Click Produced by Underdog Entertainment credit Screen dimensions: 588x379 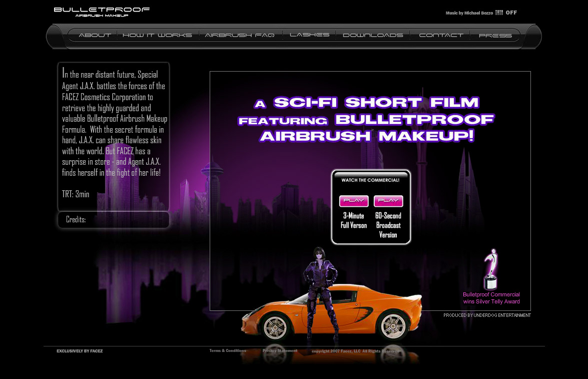(x=487, y=315)
